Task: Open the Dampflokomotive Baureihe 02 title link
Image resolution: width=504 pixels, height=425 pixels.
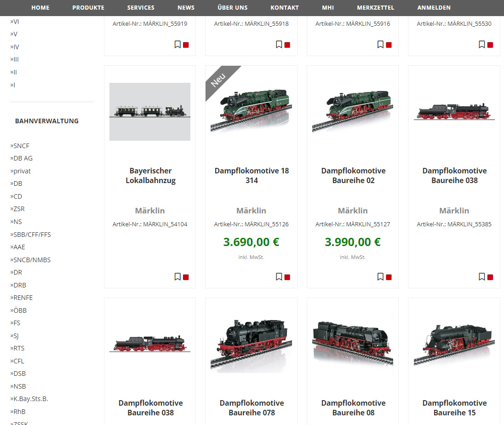Action: [x=353, y=175]
